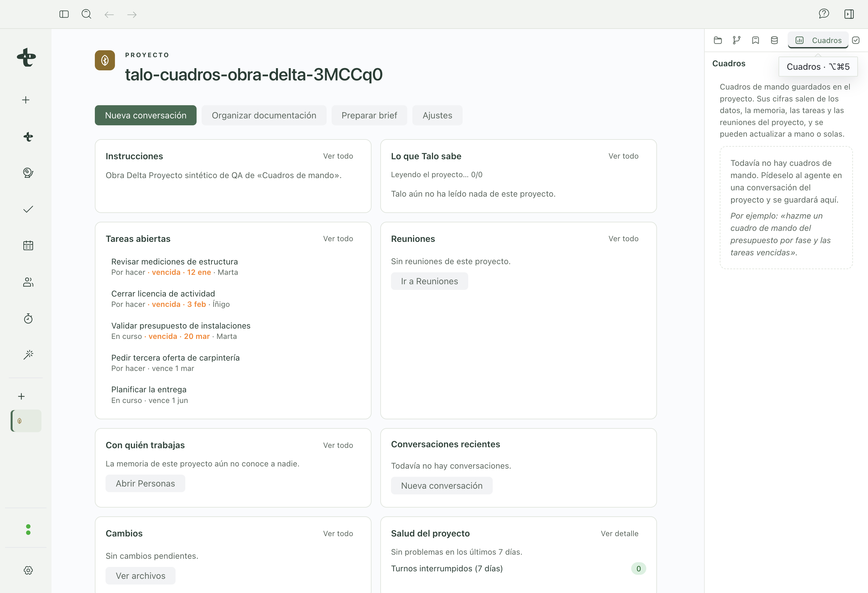The height and width of the screenshot is (593, 868).
Task: Click the Talo logo in sidebar
Action: 26,57
